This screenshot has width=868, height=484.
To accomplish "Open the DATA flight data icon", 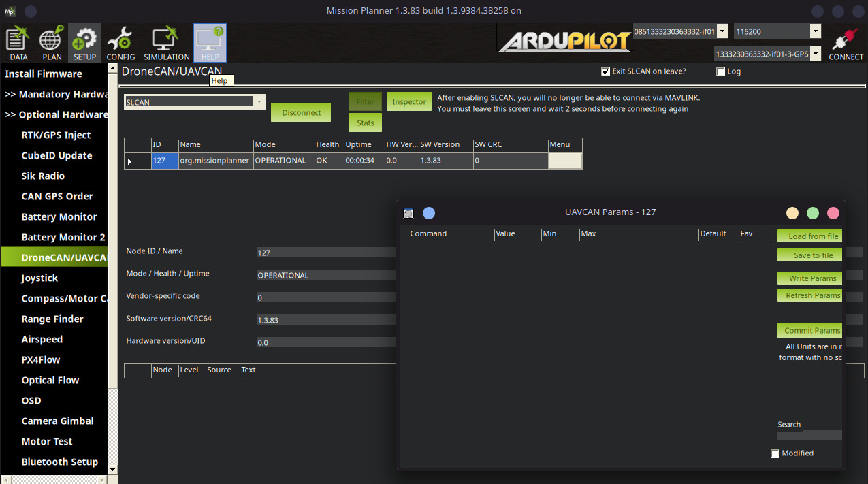I will pyautogui.click(x=18, y=43).
